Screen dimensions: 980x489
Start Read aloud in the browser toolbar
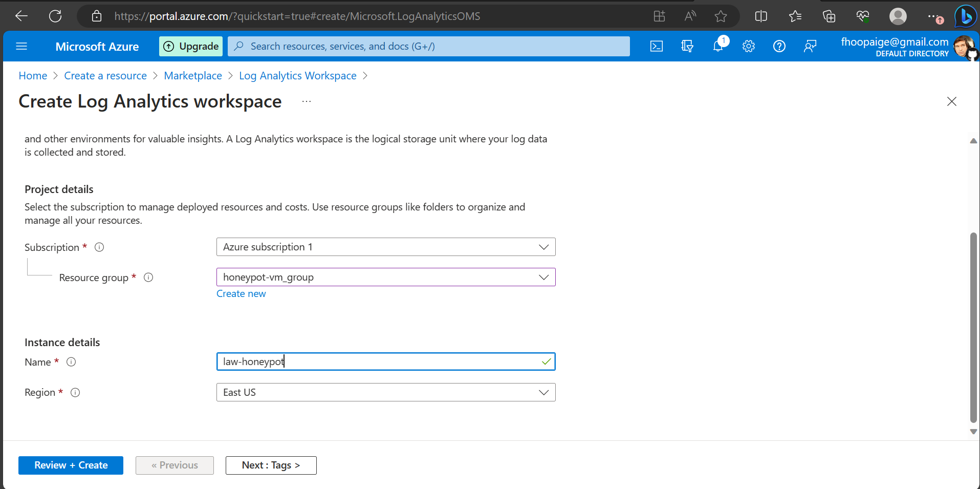(x=690, y=16)
